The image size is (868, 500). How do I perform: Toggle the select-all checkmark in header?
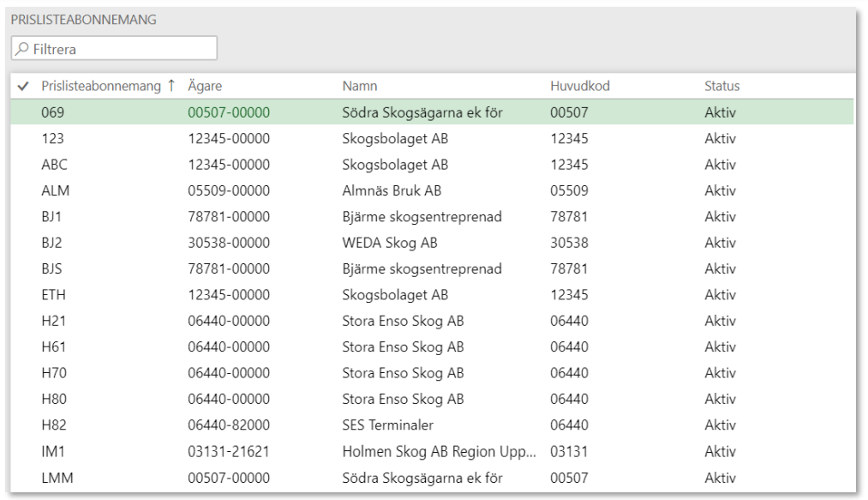(x=22, y=86)
